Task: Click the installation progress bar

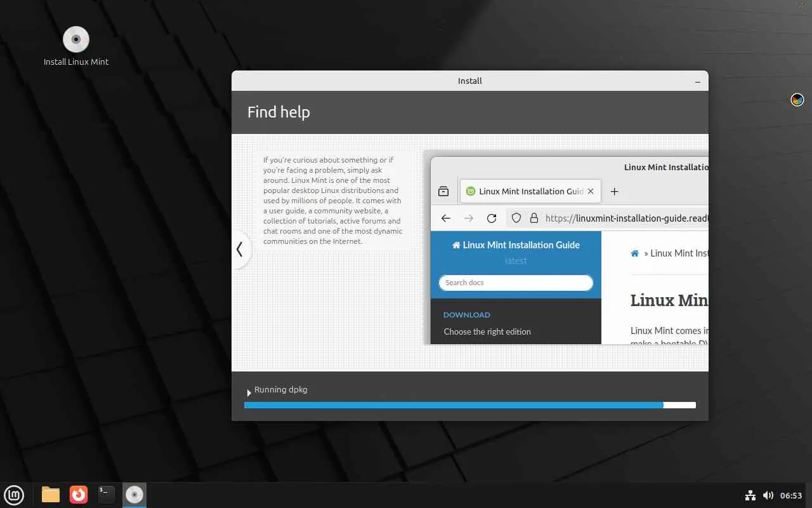Action: coord(470,405)
